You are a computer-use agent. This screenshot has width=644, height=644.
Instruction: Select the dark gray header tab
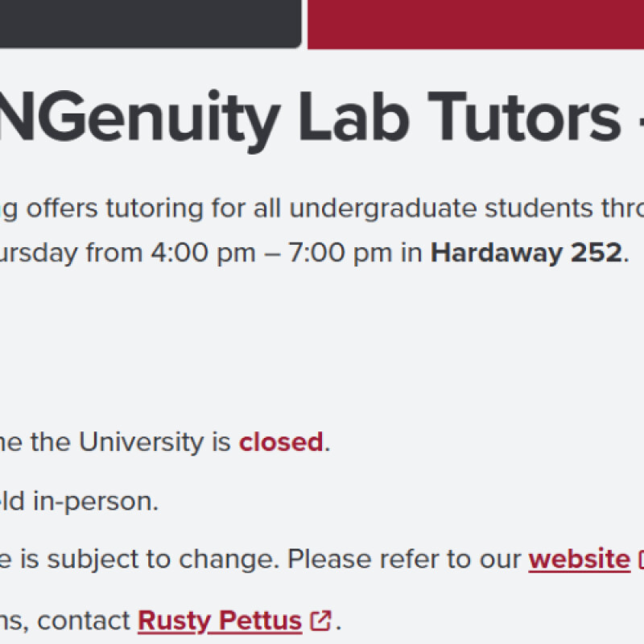[150, 23]
